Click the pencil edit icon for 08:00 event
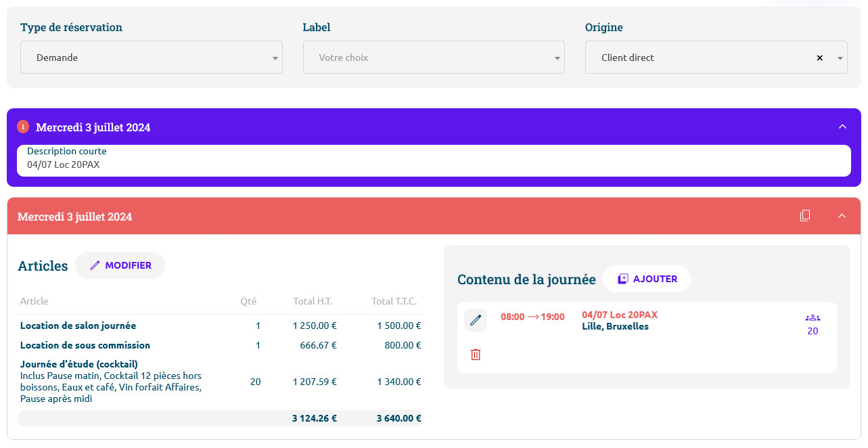The height and width of the screenshot is (448, 868). tap(476, 320)
